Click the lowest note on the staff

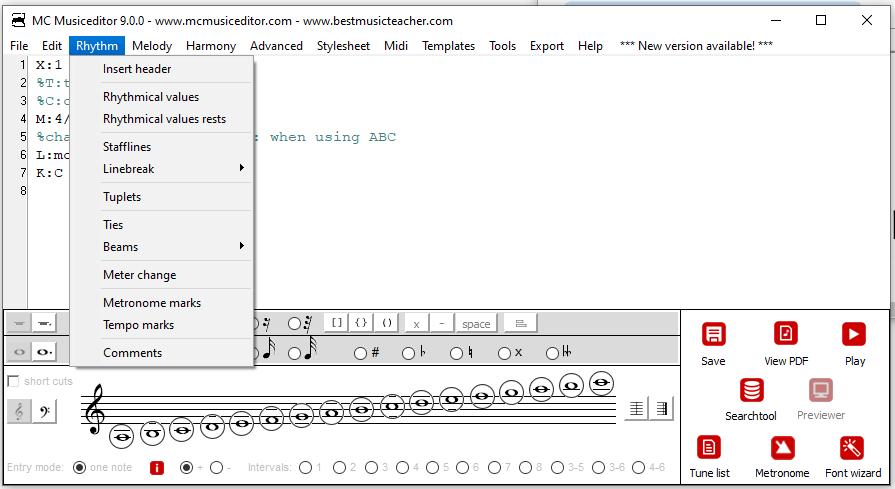tap(122, 437)
